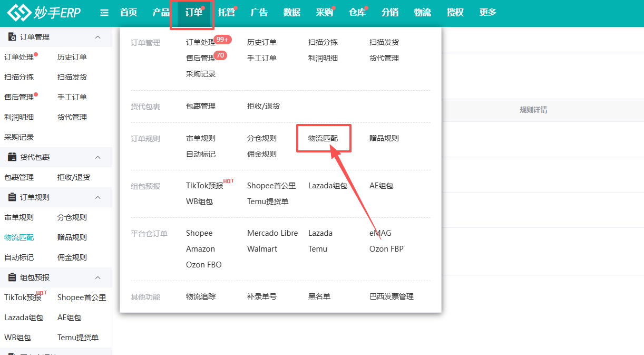Image resolution: width=644 pixels, height=355 pixels.
Task: Open 审单规则 in the dropdown panel
Action: click(x=201, y=138)
